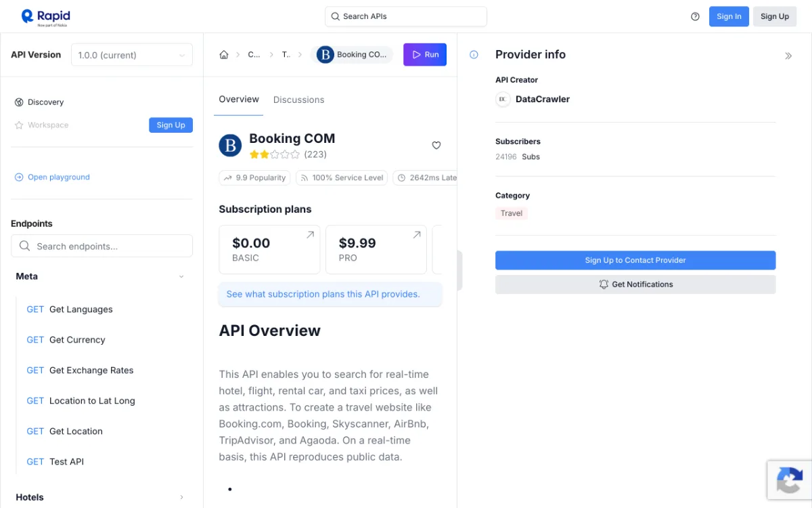Image resolution: width=812 pixels, height=508 pixels.
Task: Open DataCrawler provider link
Action: point(543,99)
